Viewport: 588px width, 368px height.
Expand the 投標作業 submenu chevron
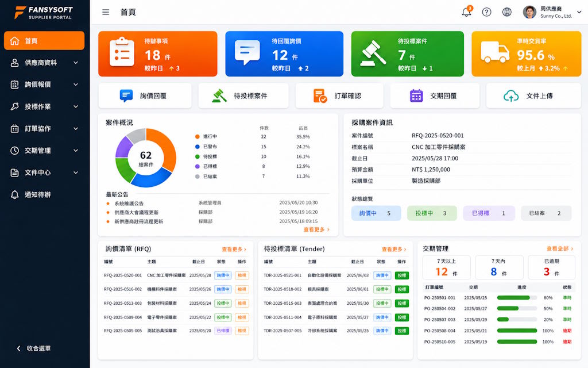coord(76,106)
